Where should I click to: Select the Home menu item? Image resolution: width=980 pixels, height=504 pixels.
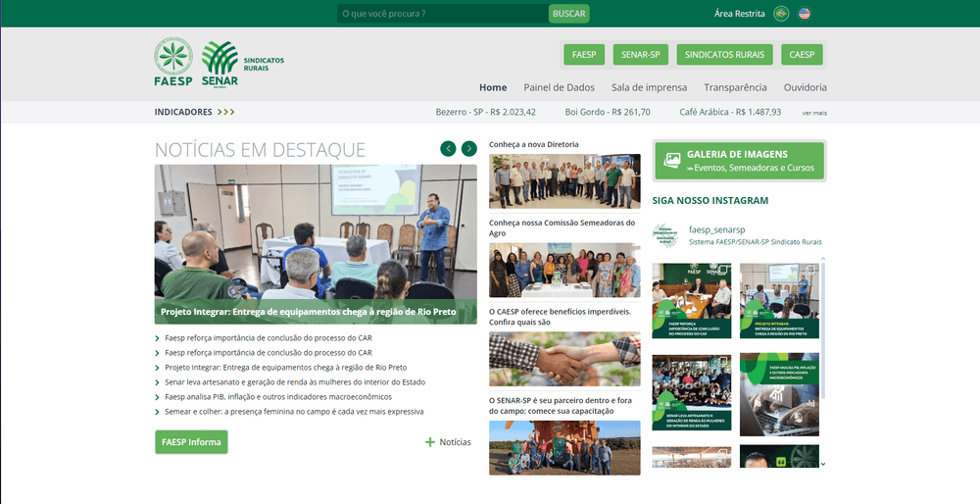(x=493, y=87)
